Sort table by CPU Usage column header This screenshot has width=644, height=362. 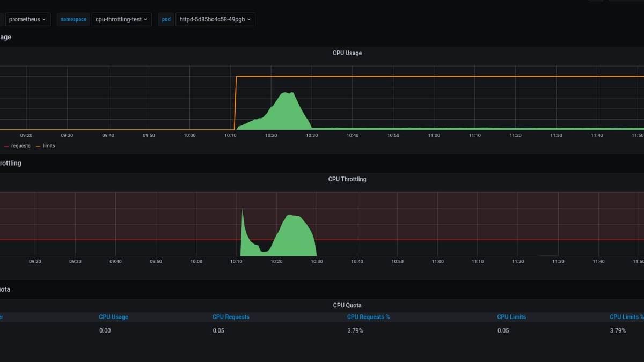coord(113,317)
